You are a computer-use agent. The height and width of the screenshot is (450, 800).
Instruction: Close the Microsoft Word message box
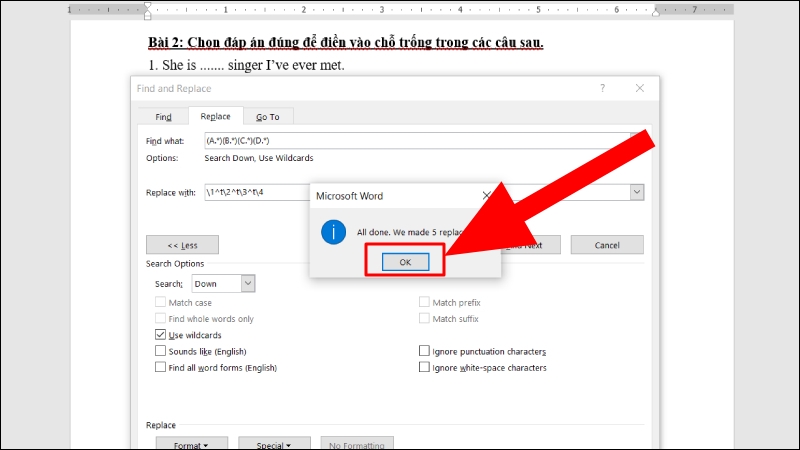tap(486, 195)
